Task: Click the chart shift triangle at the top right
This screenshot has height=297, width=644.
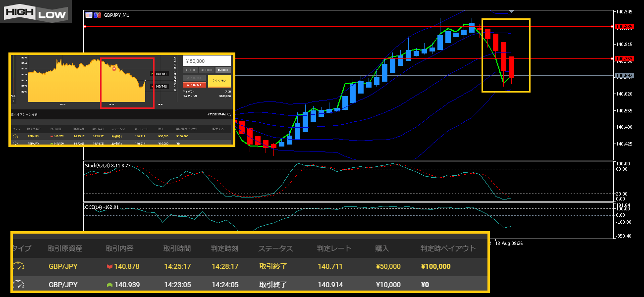Action: 511,10
